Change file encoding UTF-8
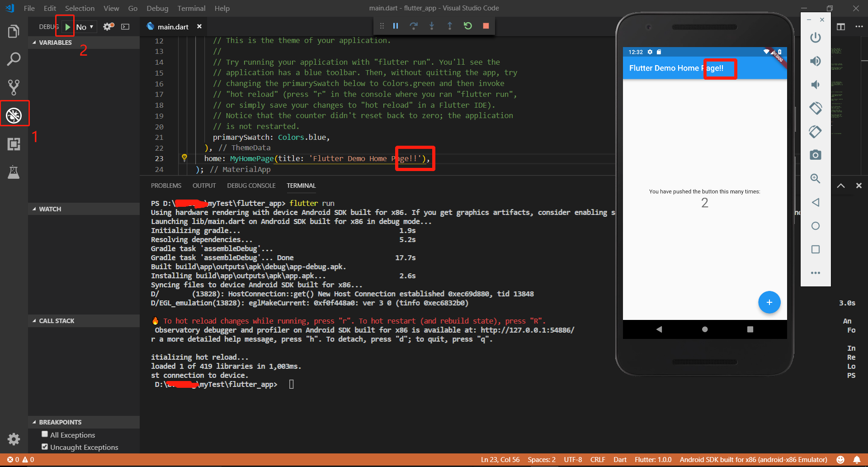Screen dimensions: 868x467 (x=573, y=460)
